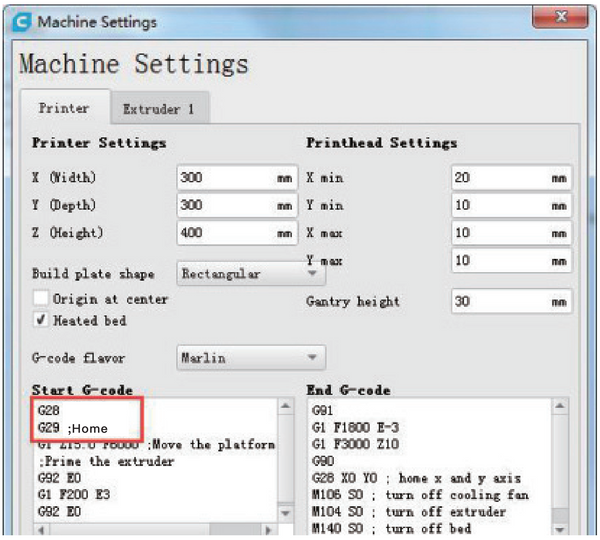Screen dimensions: 600x540
Task: Uncheck the Heated bed checkbox
Action: pos(41,319)
